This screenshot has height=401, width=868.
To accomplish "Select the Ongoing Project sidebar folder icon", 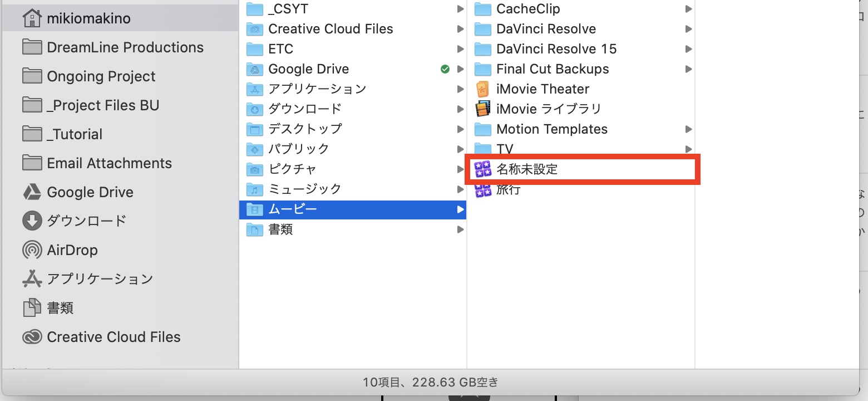I will [32, 76].
